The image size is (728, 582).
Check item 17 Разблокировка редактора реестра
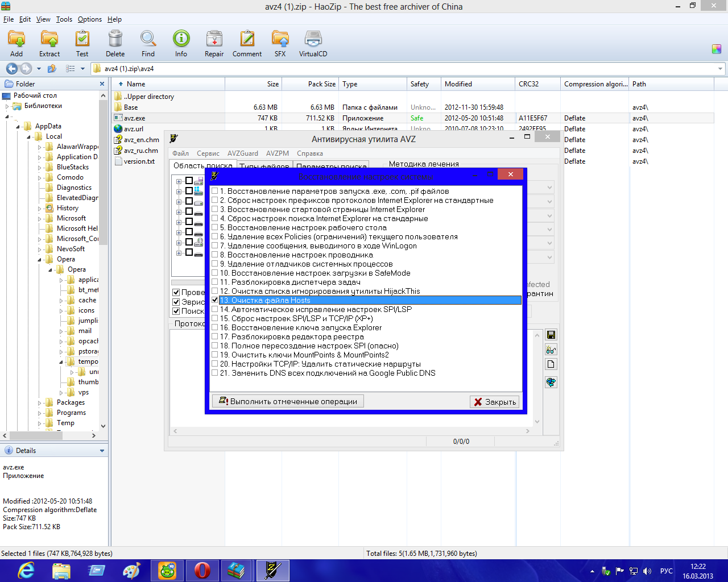[215, 336]
